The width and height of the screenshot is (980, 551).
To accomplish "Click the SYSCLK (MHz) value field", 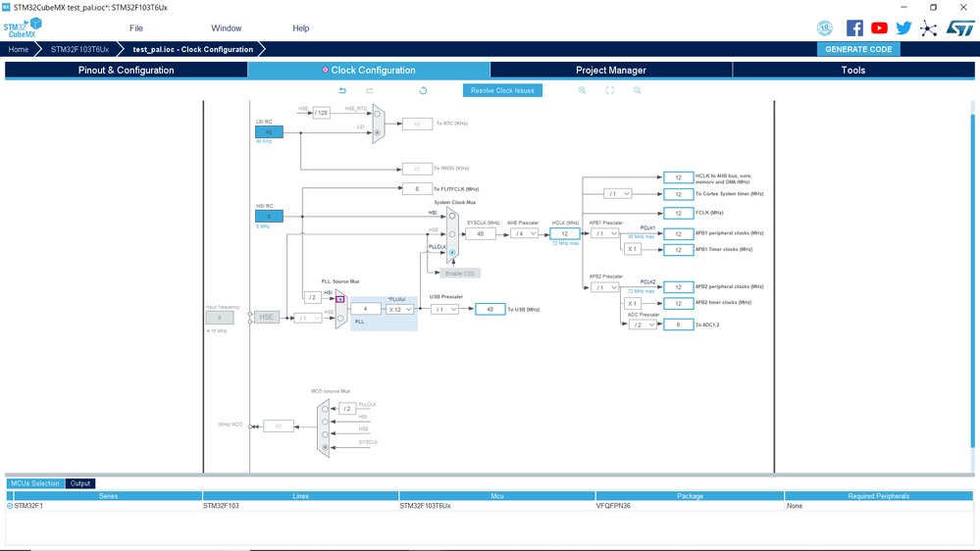I will pyautogui.click(x=481, y=233).
